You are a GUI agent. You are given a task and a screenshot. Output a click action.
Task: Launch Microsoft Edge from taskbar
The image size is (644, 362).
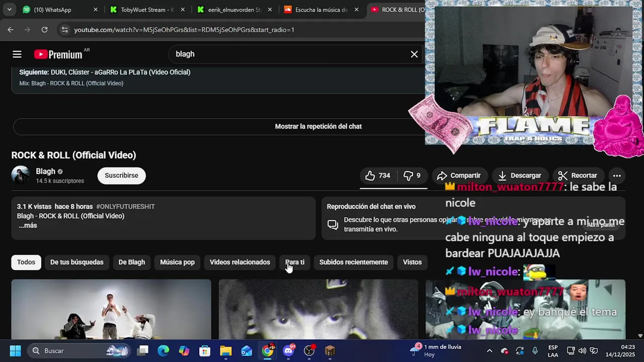[x=164, y=350]
